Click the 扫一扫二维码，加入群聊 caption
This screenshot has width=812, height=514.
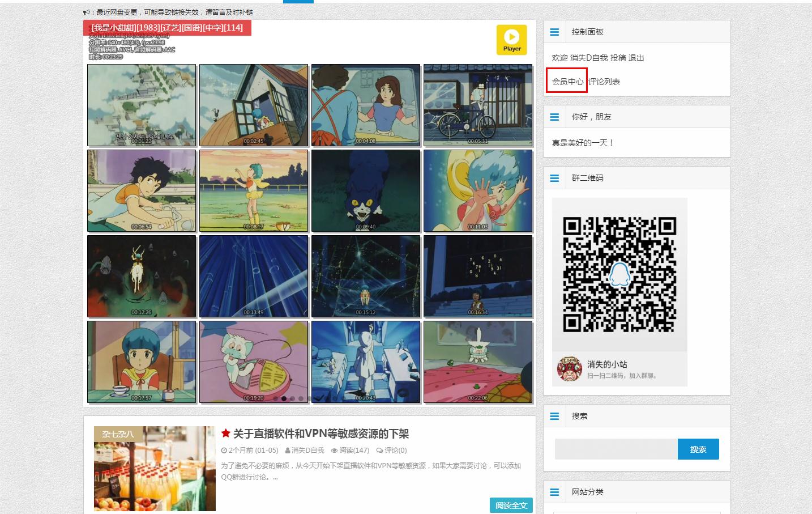tap(622, 376)
